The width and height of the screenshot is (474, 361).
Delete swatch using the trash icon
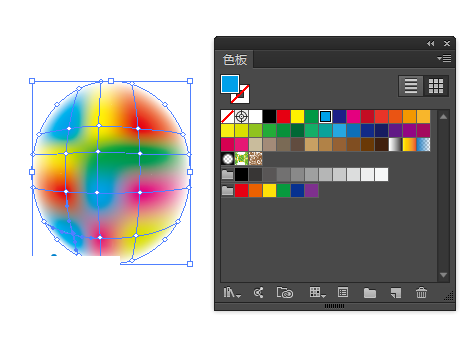pyautogui.click(x=421, y=293)
